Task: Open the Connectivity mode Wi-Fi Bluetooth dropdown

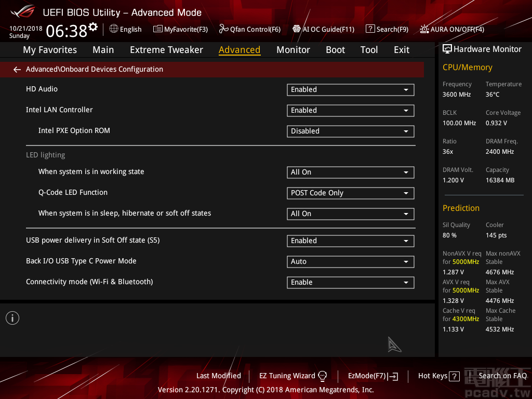Action: click(351, 282)
